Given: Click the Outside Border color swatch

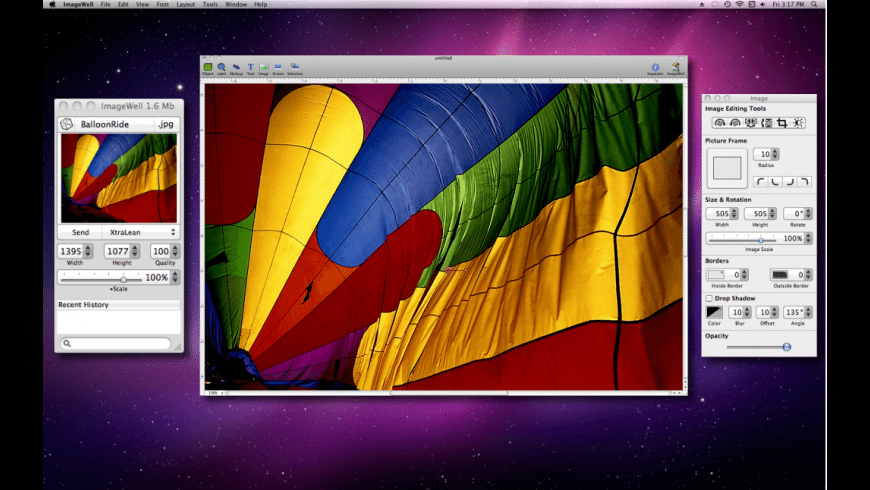Looking at the screenshot, I should coord(780,275).
